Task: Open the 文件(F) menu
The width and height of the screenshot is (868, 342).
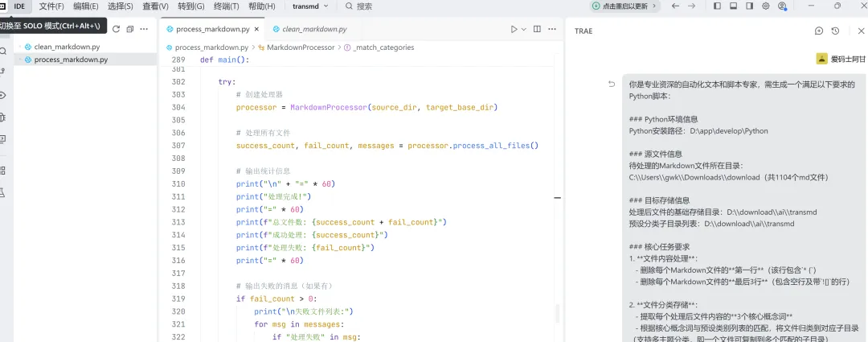Action: [x=51, y=6]
